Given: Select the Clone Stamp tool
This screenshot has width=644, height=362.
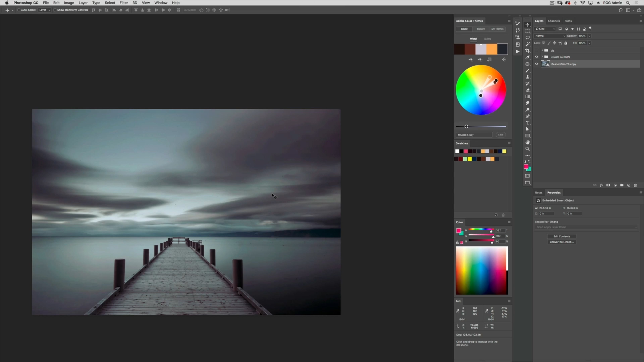Looking at the screenshot, I should (527, 77).
